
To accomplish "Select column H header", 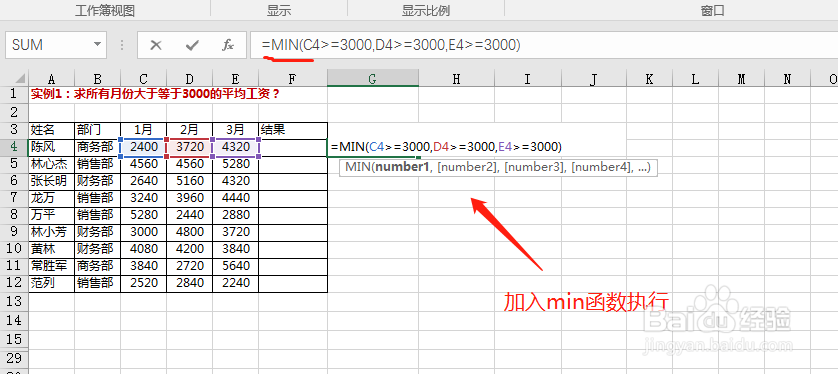I will pyautogui.click(x=456, y=79).
